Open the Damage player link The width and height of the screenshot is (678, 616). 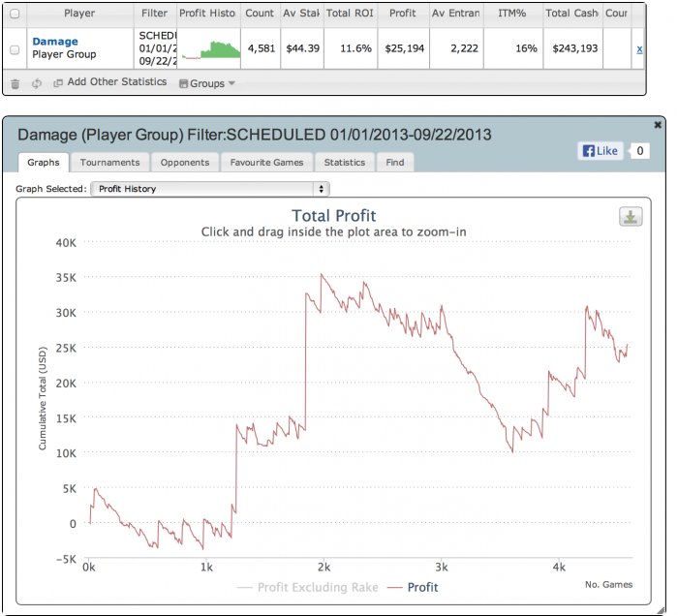click(x=55, y=42)
